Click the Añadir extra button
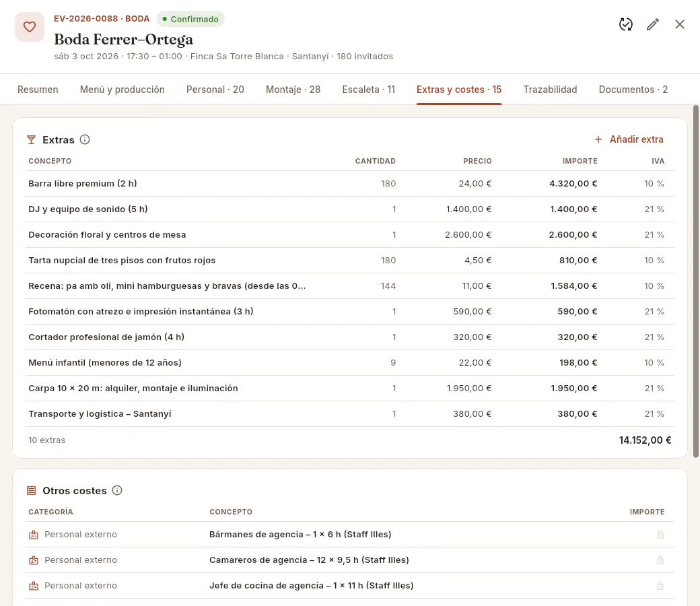This screenshot has width=700, height=606. point(629,139)
